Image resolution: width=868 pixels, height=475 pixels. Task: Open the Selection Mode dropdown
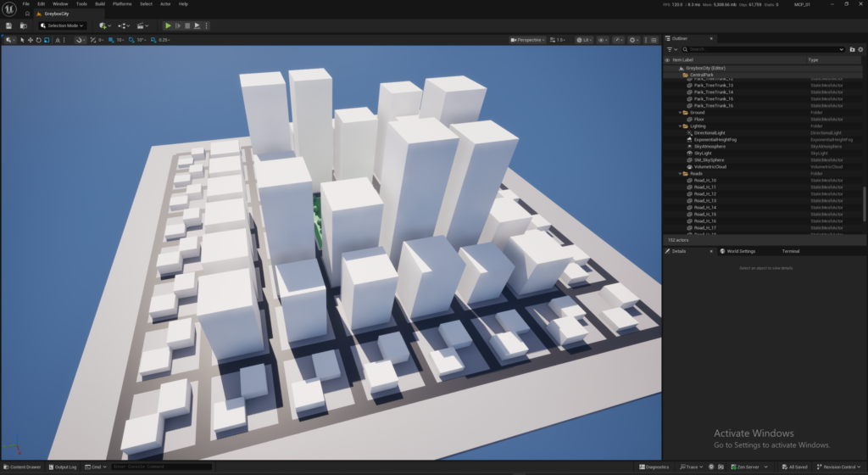tap(62, 25)
